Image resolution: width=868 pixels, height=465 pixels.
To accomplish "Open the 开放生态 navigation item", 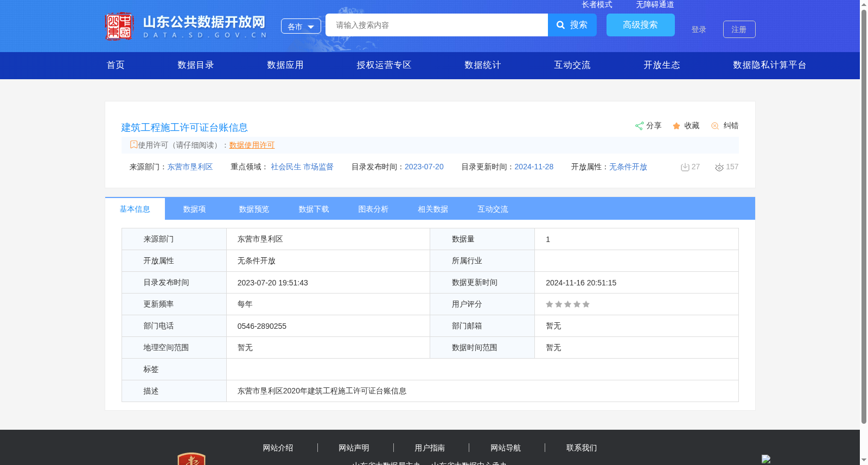I will pos(662,65).
